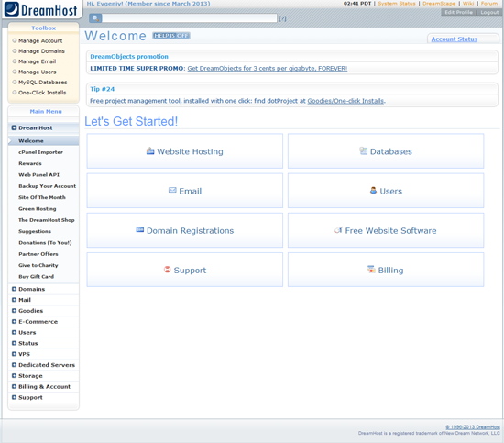Open the DreamObjects 3 cents promo link
The height and width of the screenshot is (443, 504).
click(267, 68)
